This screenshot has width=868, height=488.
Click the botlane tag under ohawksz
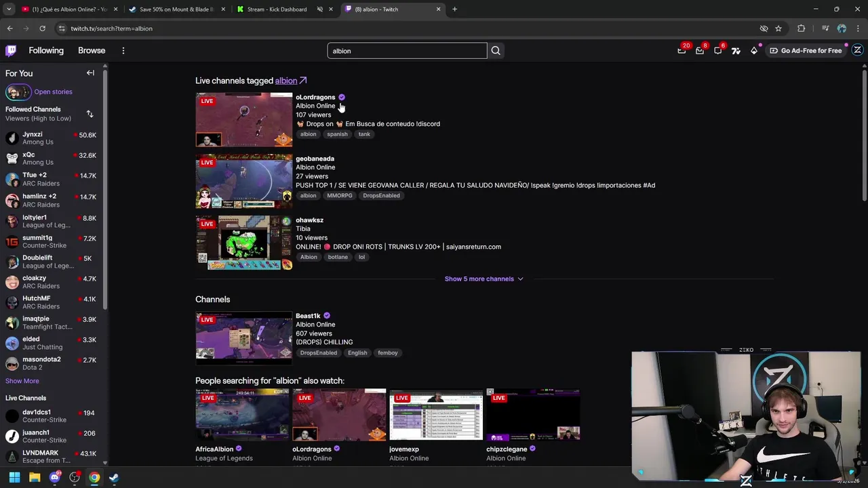338,258
